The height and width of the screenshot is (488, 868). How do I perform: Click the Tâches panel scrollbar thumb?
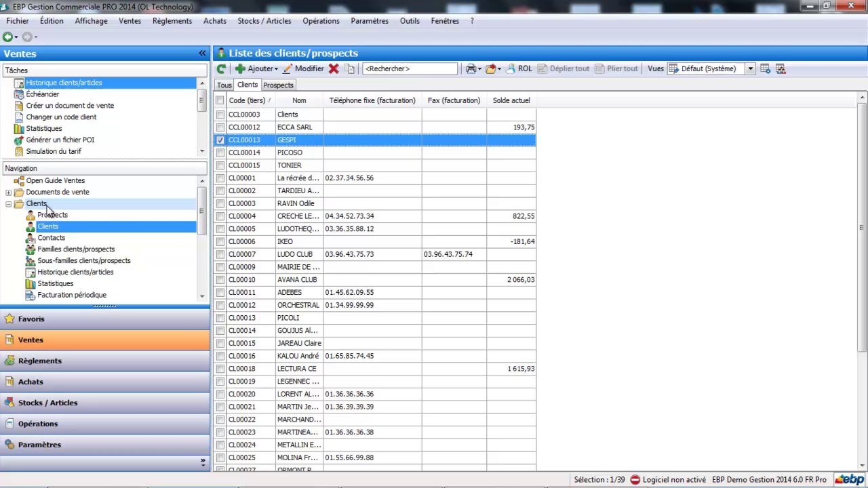201,100
